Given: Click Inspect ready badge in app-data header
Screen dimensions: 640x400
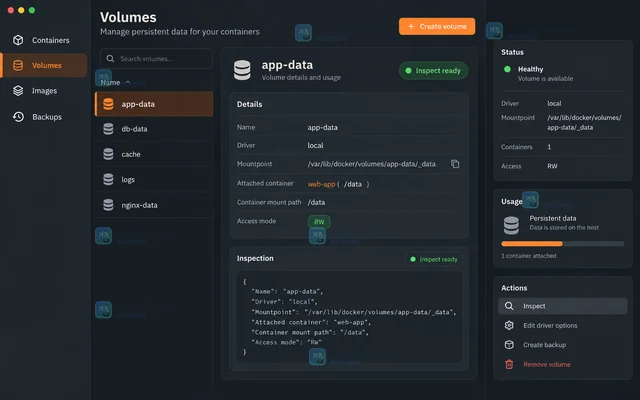Looking at the screenshot, I should click(433, 71).
